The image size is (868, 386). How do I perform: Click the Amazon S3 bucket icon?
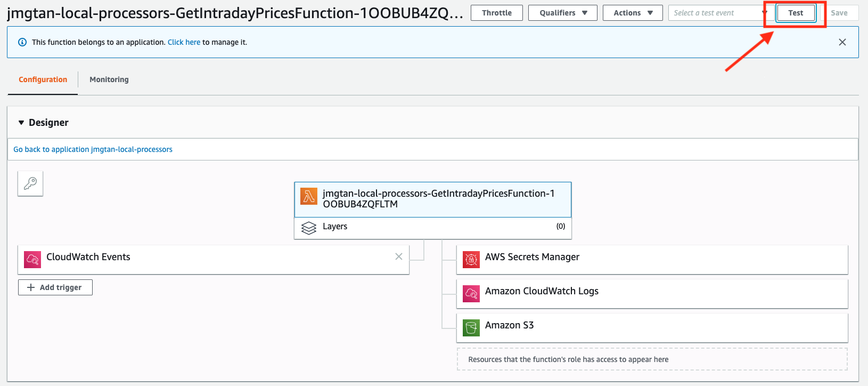click(471, 328)
